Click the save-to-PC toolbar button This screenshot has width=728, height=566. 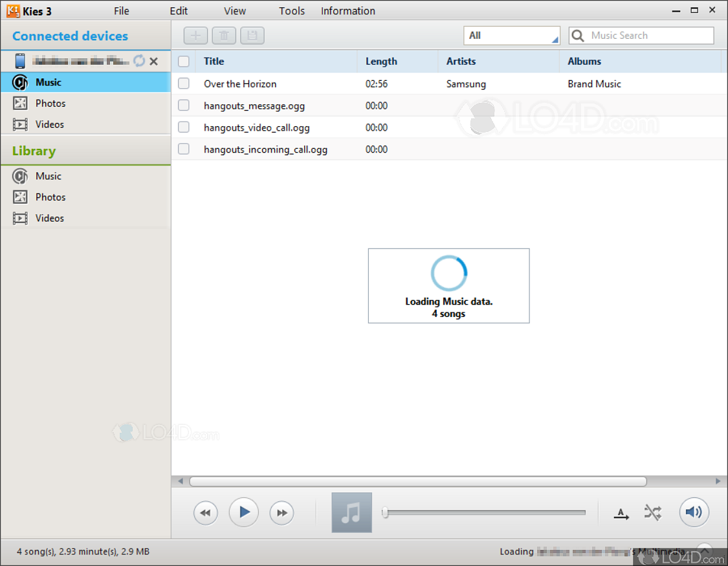252,36
